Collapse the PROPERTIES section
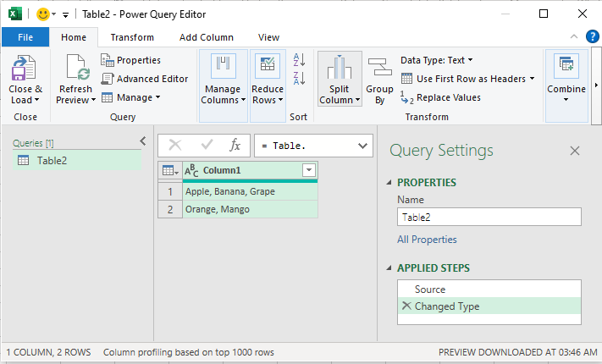Image resolution: width=602 pixels, height=364 pixels. coord(389,182)
